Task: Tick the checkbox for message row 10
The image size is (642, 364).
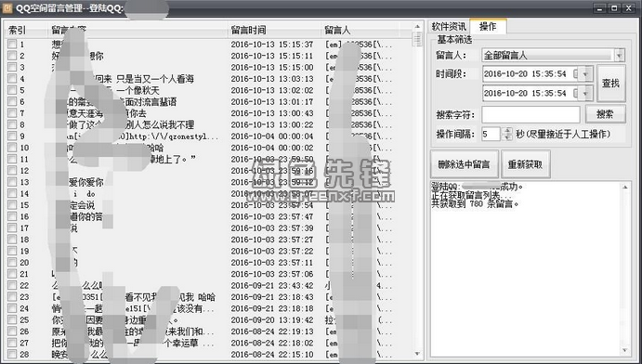Action: pyautogui.click(x=12, y=148)
